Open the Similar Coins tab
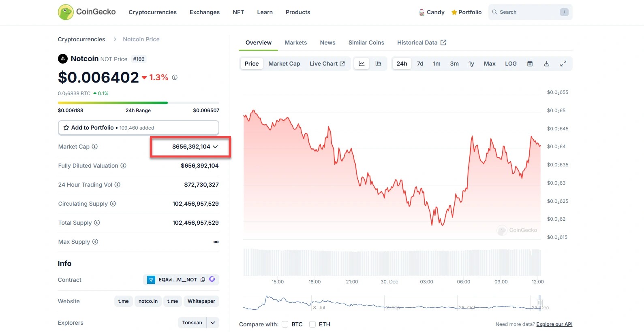Image resolution: width=644 pixels, height=332 pixels. tap(366, 43)
